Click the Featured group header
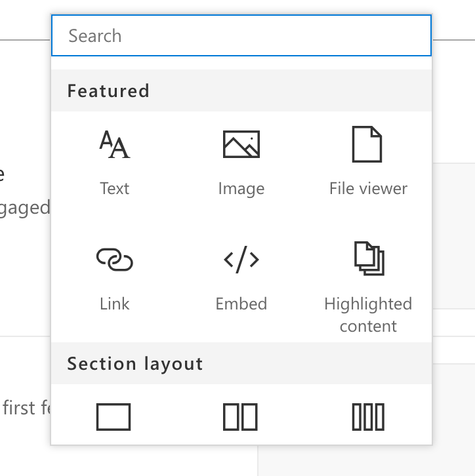The image size is (475, 476). (x=109, y=90)
